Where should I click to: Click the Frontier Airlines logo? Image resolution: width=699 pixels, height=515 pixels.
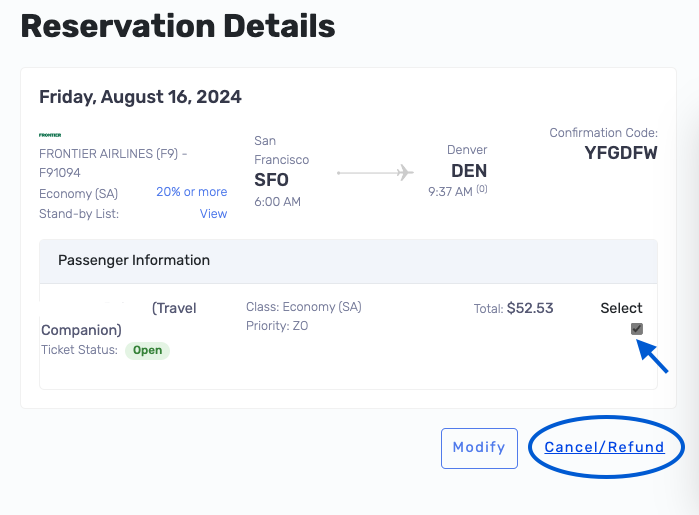click(x=50, y=134)
